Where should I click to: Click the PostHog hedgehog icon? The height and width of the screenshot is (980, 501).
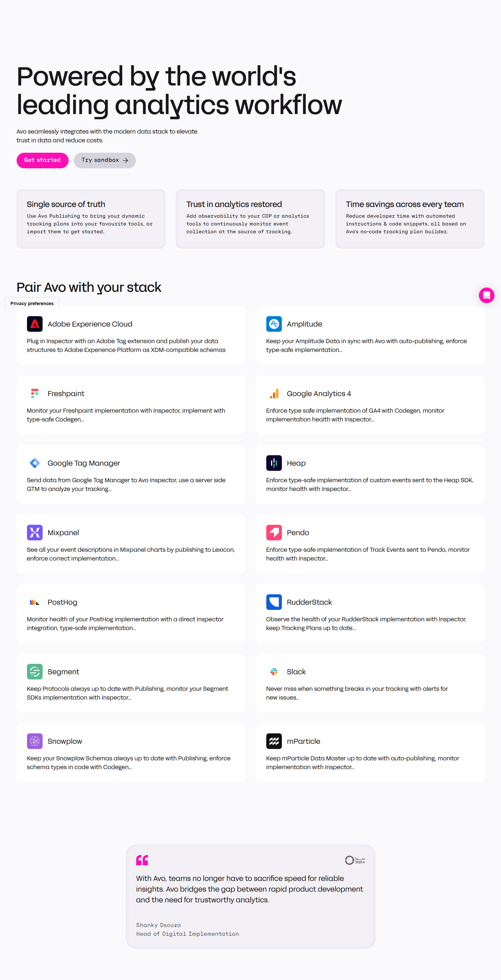35,602
